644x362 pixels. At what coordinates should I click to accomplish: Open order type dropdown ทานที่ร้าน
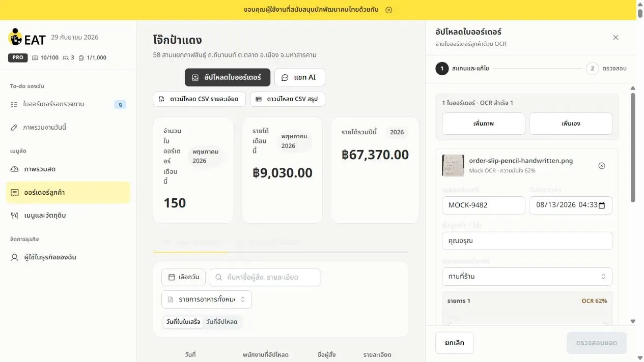(x=527, y=277)
